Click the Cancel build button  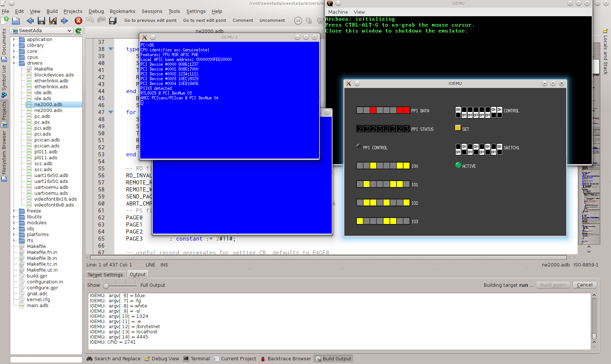click(584, 285)
